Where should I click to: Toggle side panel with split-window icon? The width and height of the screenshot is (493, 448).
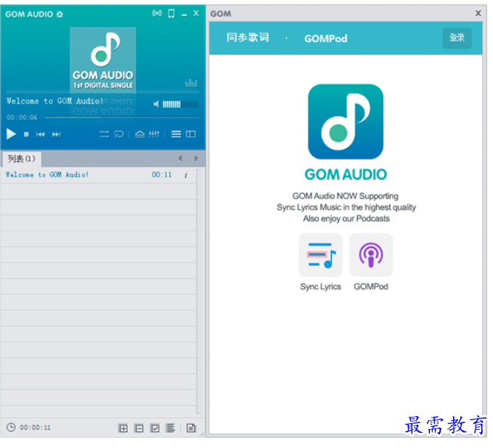[x=191, y=134]
